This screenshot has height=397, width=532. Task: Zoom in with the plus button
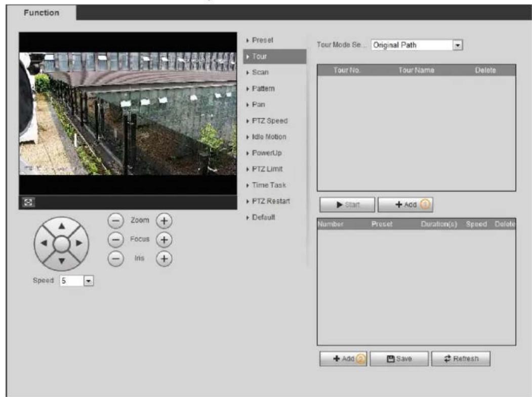tap(164, 221)
